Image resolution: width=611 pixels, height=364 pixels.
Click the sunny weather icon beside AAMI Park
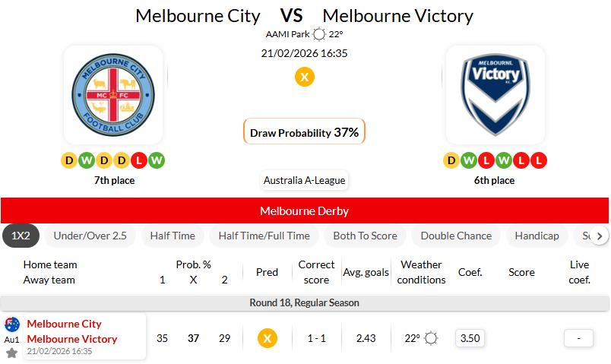[319, 34]
